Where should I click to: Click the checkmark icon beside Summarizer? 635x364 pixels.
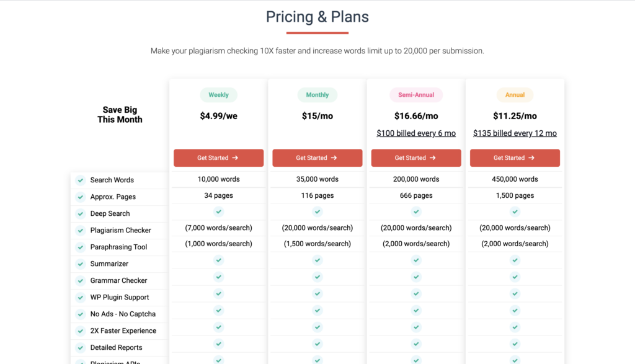pyautogui.click(x=80, y=264)
